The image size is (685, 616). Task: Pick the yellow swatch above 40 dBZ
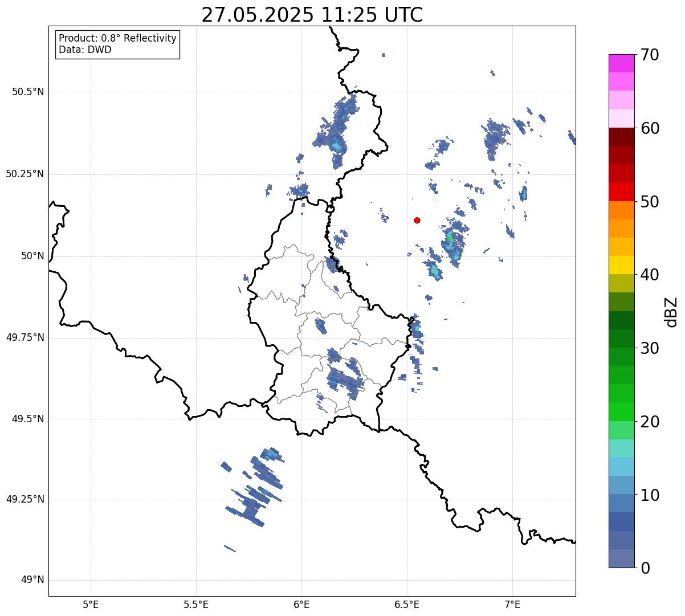pos(621,265)
